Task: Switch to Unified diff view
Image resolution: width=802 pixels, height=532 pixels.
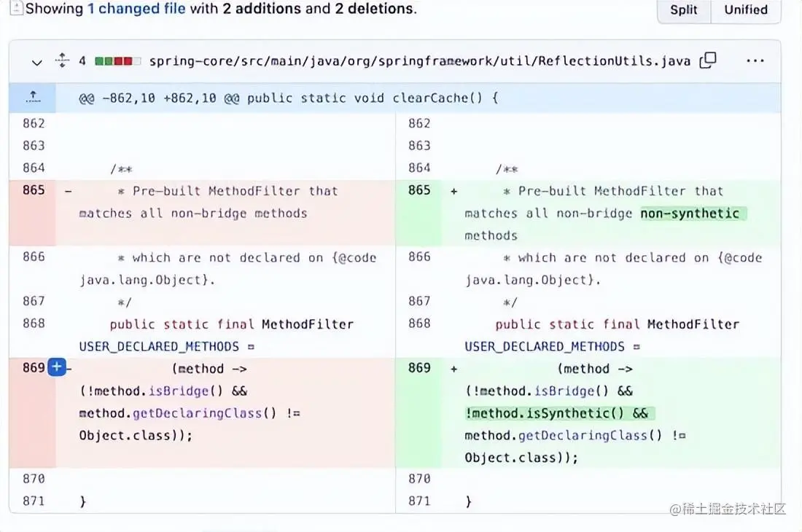Action: pyautogui.click(x=746, y=9)
